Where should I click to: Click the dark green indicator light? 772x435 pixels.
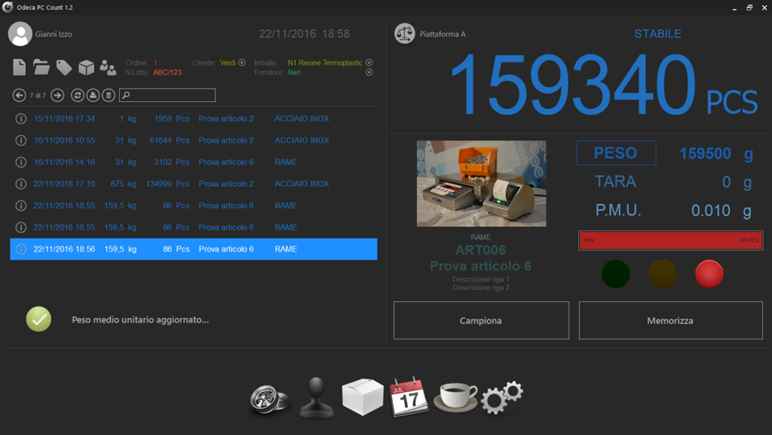615,274
